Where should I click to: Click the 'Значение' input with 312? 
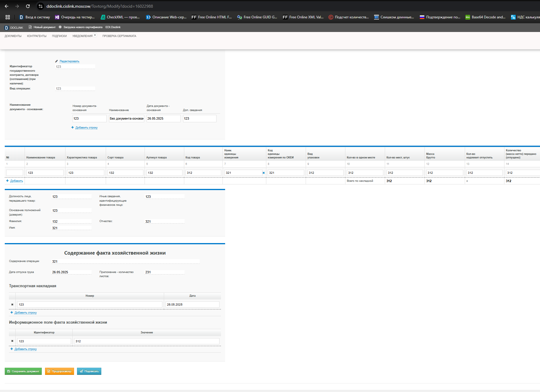[x=147, y=341]
